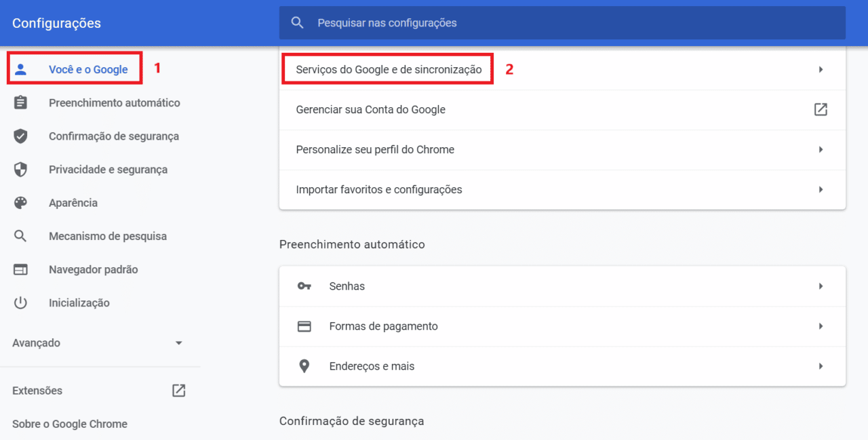The width and height of the screenshot is (868, 440).
Task: Open the Endereços e mais row
Action: 562,366
